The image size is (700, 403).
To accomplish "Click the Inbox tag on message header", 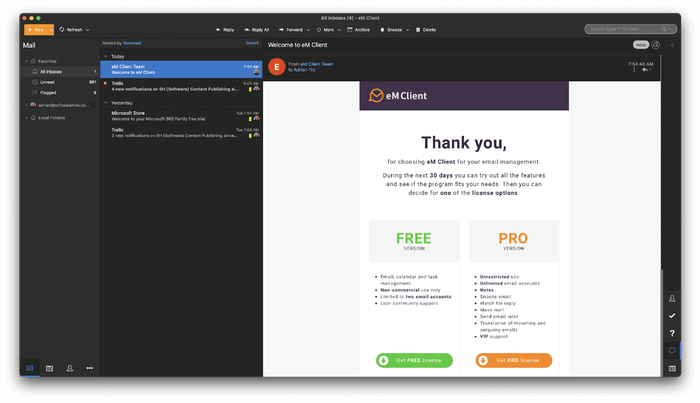I will 641,45.
